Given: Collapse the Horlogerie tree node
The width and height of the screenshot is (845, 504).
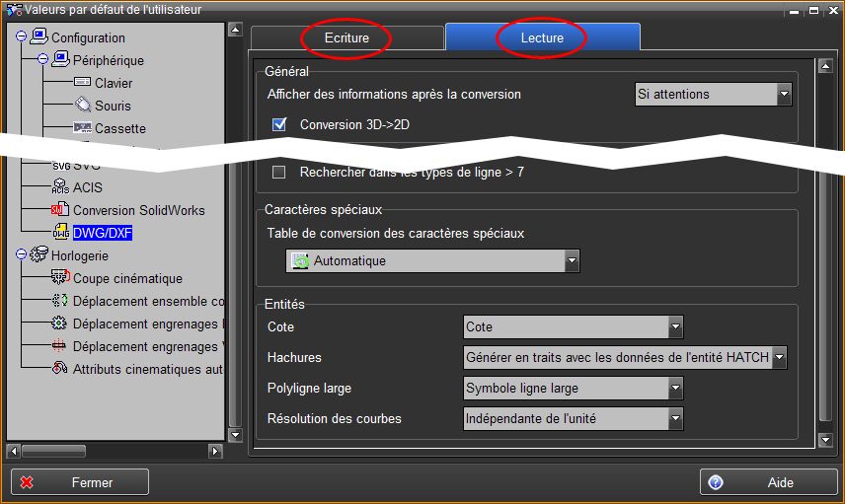Looking at the screenshot, I should [x=22, y=255].
